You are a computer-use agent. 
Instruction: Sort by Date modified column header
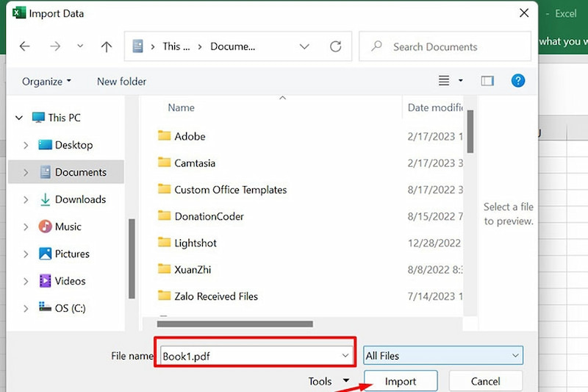(435, 107)
